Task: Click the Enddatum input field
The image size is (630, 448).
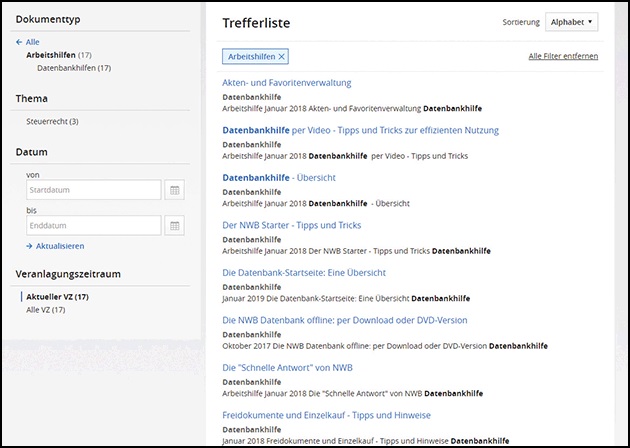Action: coord(93,226)
